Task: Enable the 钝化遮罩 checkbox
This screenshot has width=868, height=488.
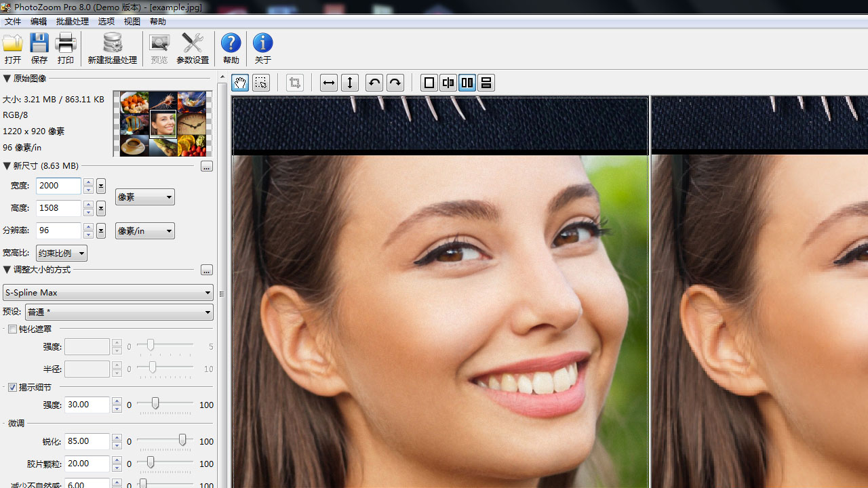Action: coord(12,329)
